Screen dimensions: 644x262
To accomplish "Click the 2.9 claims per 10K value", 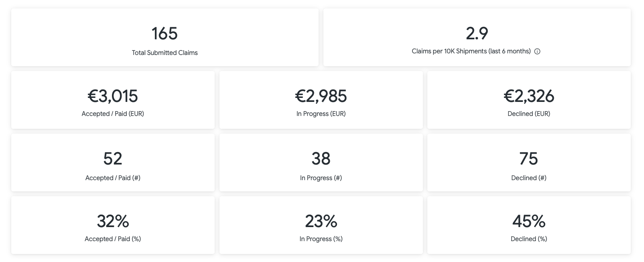I will [477, 33].
